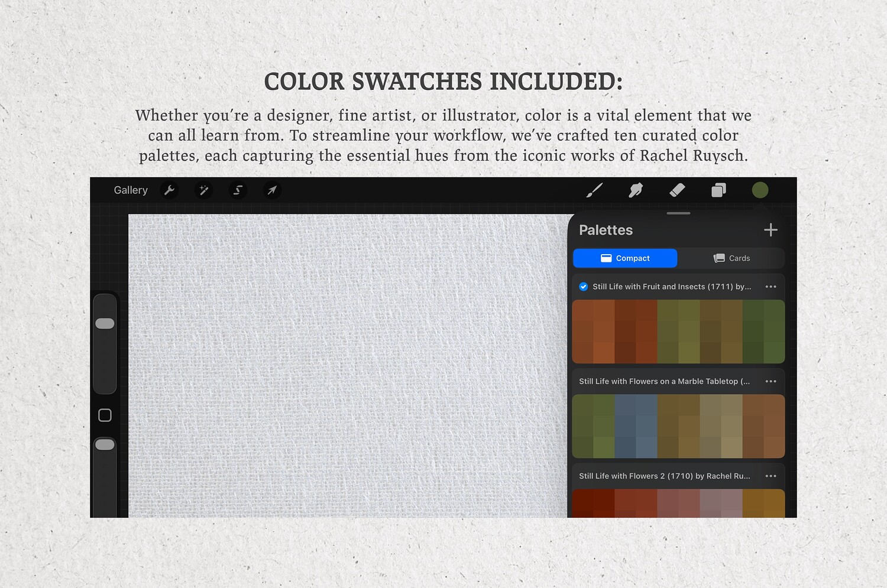Click the brush size slider handle
This screenshot has width=887, height=588.
click(105, 323)
